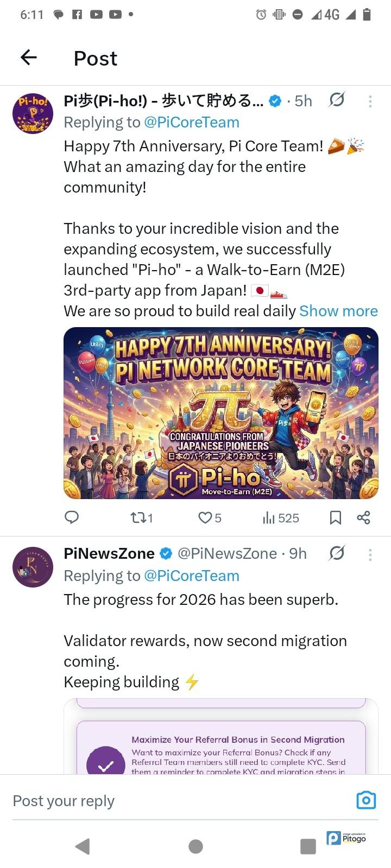Viewport: 391px width, 868px height.
Task: Share the Pi-ho anniversary post
Action: tap(363, 518)
